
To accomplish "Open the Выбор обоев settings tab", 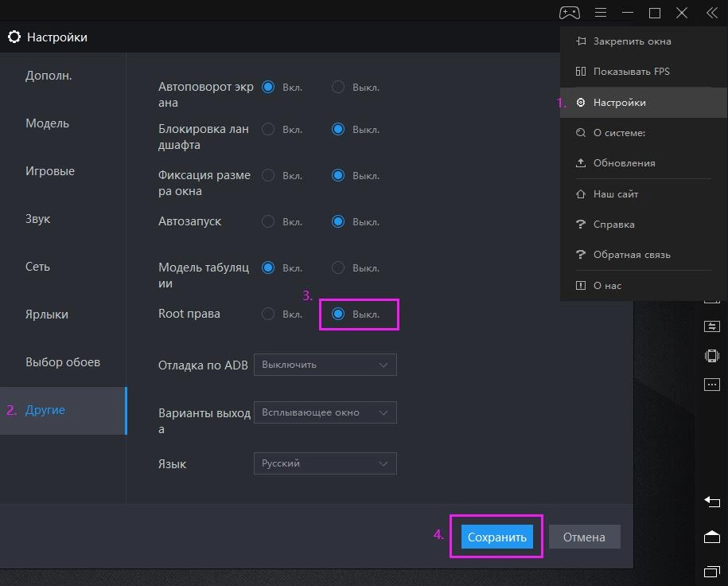I will tap(63, 362).
